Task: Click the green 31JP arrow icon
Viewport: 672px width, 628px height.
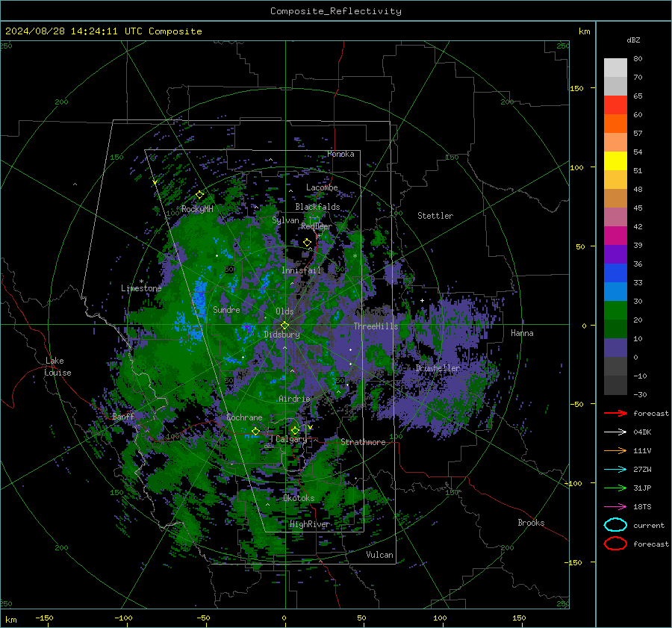Action: coord(615,488)
